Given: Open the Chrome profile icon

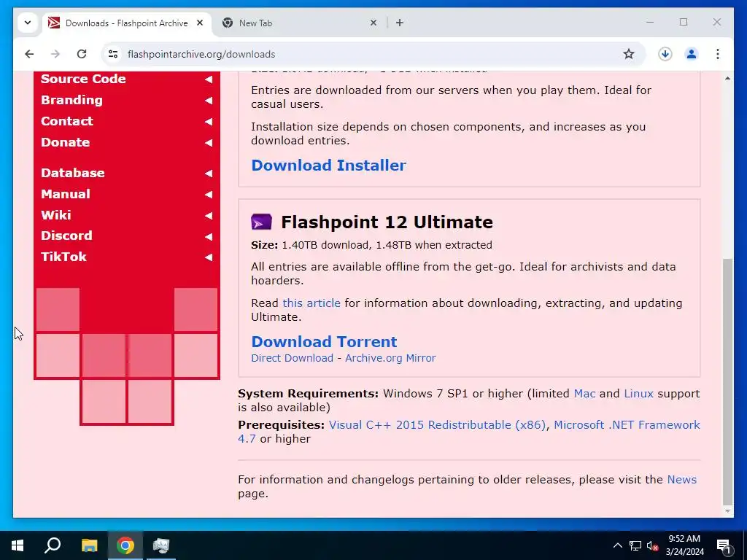Looking at the screenshot, I should pos(692,54).
